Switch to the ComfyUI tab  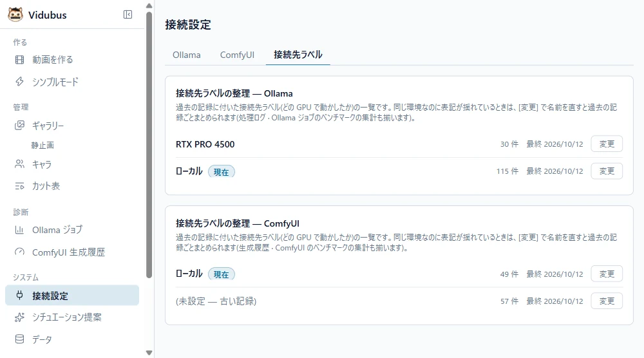[x=237, y=55]
